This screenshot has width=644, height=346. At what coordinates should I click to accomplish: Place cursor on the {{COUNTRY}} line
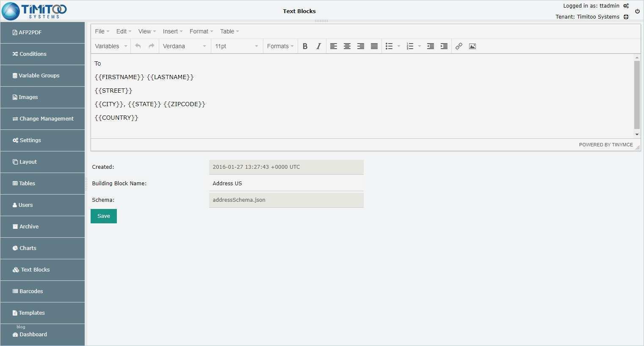pos(116,118)
